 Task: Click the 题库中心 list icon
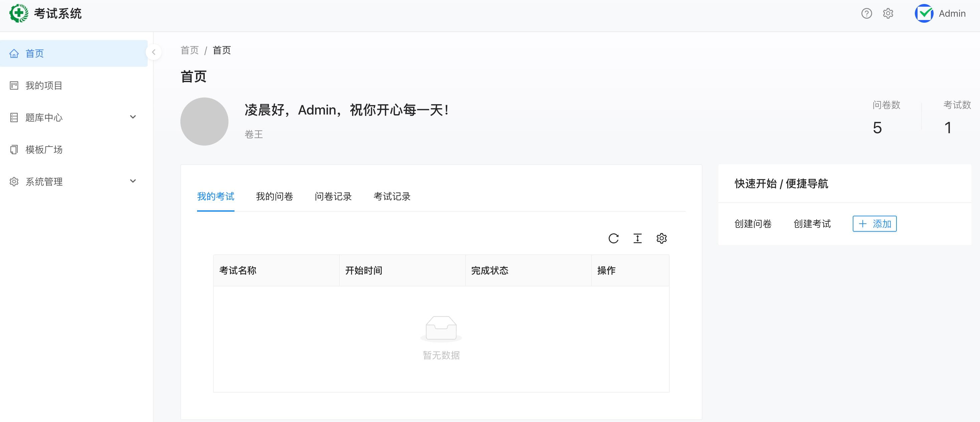coord(14,118)
